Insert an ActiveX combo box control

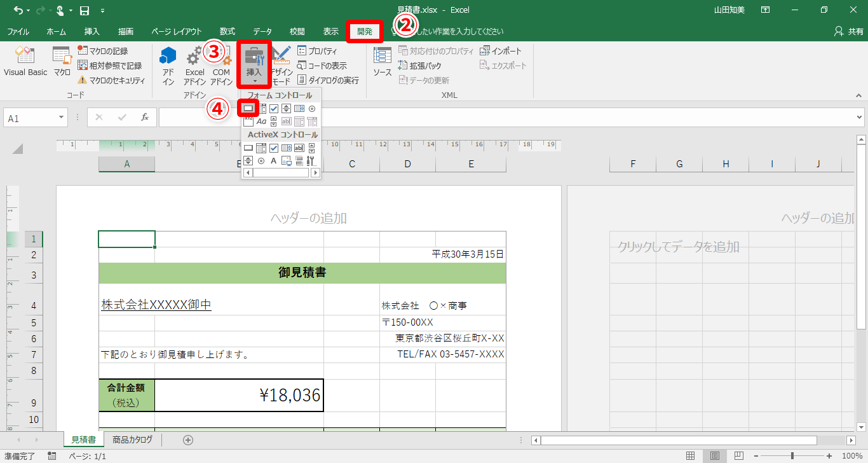pyautogui.click(x=261, y=148)
